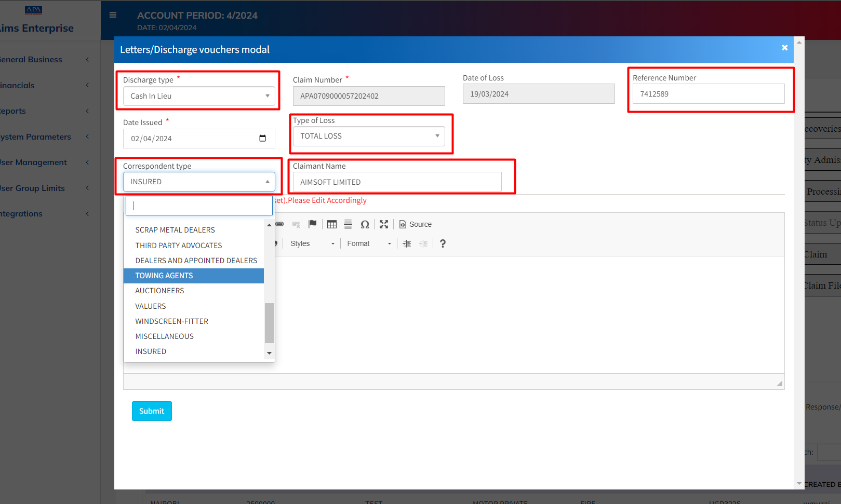
Task: Toggle the hamburger menu in header
Action: point(113,15)
